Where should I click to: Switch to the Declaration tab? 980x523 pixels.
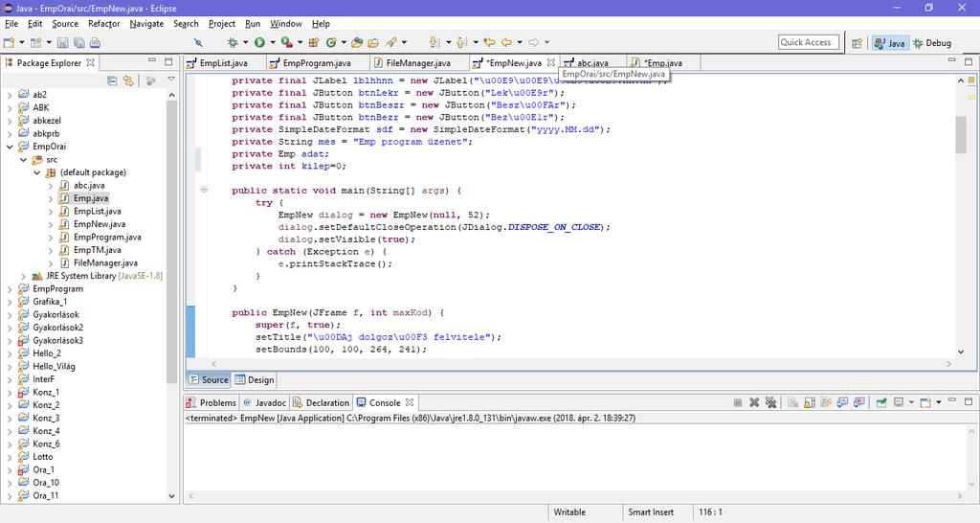[x=321, y=403]
